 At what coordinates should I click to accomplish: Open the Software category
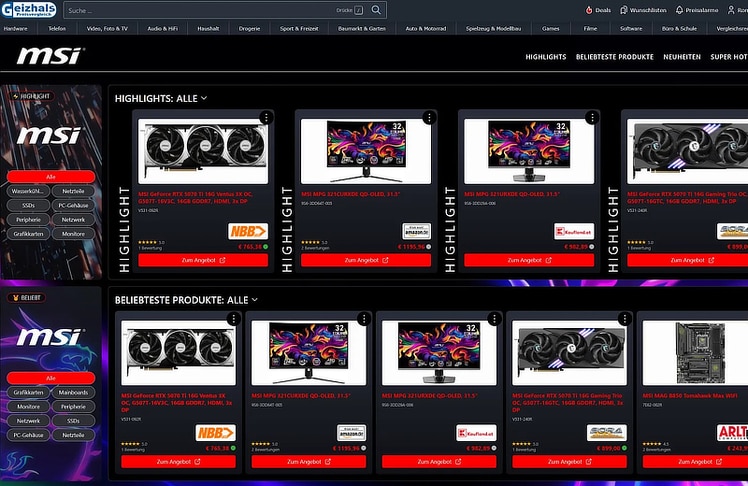click(631, 29)
